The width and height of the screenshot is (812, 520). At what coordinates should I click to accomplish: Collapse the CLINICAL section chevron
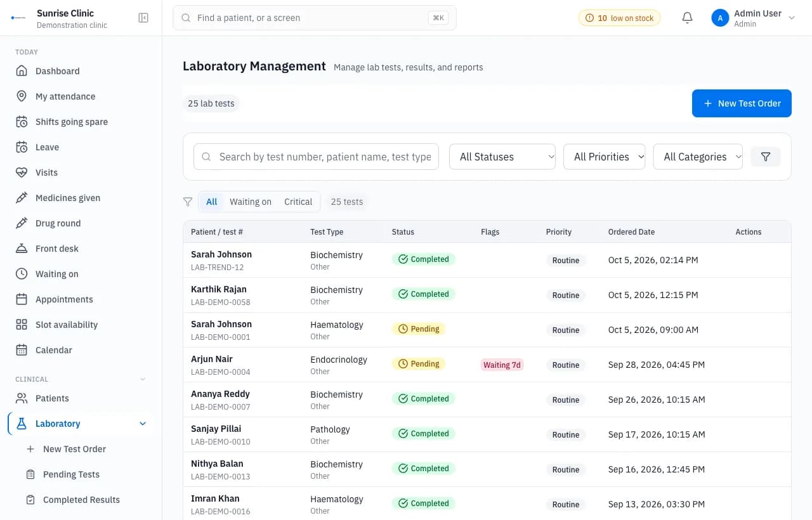(x=143, y=379)
